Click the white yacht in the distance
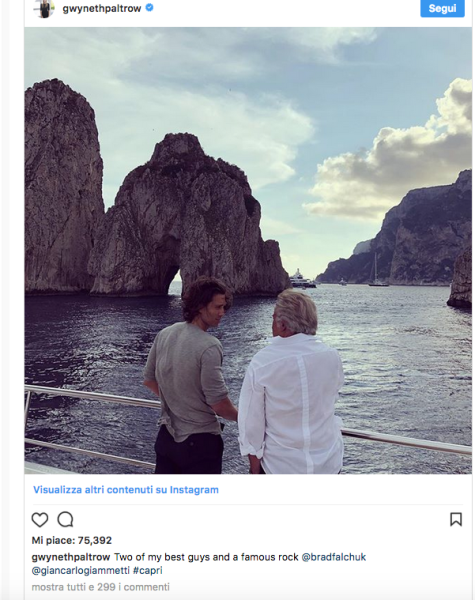 click(302, 279)
